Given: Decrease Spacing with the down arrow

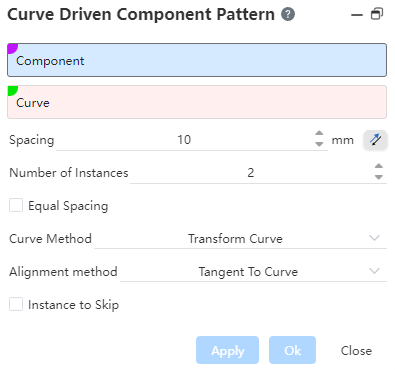Looking at the screenshot, I should pyautogui.click(x=319, y=144).
